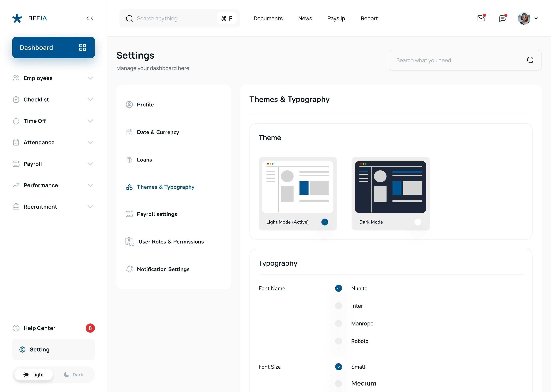Viewport: 551px width, 392px height.
Task: Click the user avatar photo
Action: (x=524, y=18)
